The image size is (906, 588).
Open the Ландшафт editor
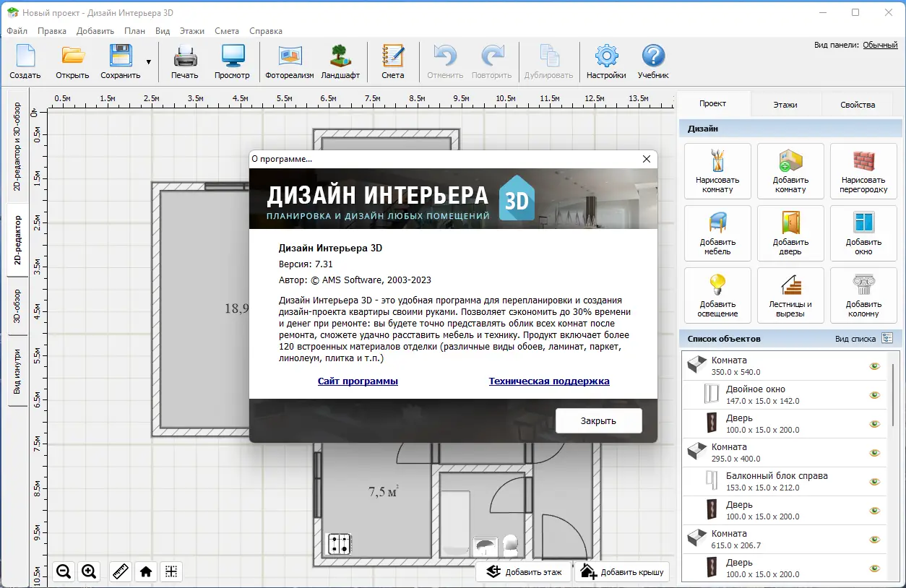click(340, 61)
